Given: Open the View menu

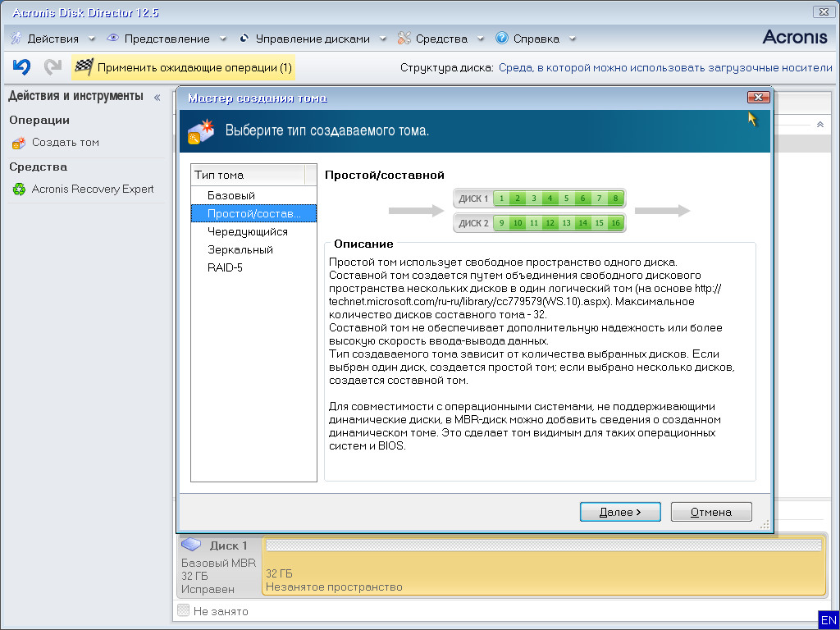Looking at the screenshot, I should (x=167, y=39).
